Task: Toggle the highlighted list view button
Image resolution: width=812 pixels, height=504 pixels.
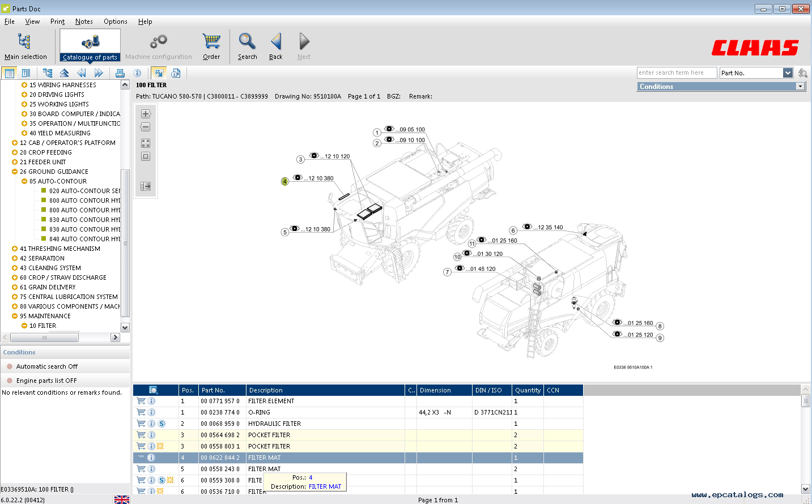Action: (10, 73)
